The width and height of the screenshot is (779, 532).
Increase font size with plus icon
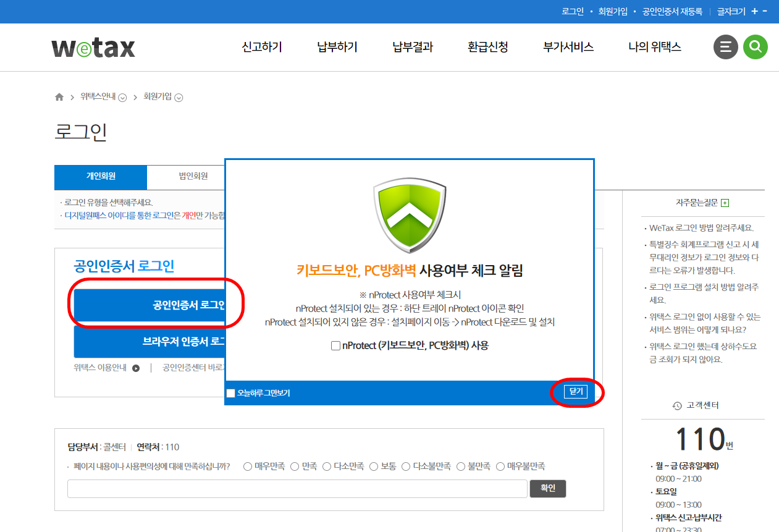pyautogui.click(x=754, y=11)
